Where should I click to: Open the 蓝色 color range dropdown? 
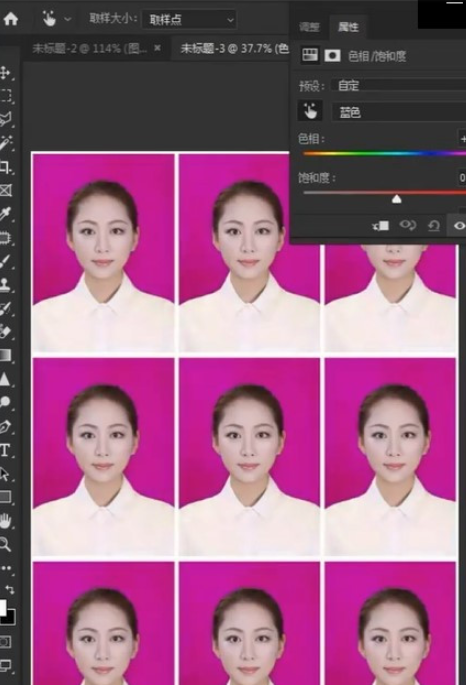398,112
